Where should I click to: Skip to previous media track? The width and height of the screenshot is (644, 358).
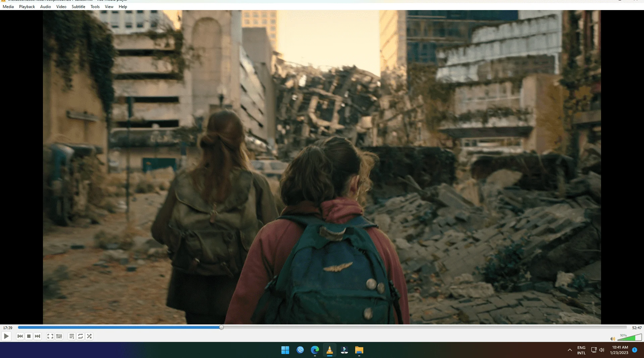(x=20, y=336)
